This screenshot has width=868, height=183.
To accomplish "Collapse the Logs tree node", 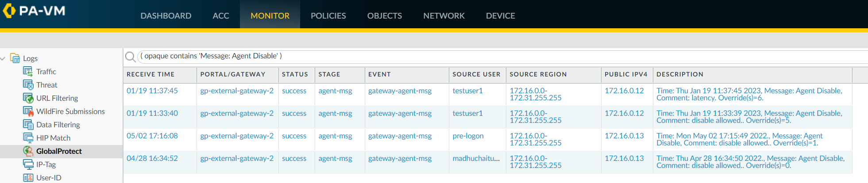I will point(4,58).
